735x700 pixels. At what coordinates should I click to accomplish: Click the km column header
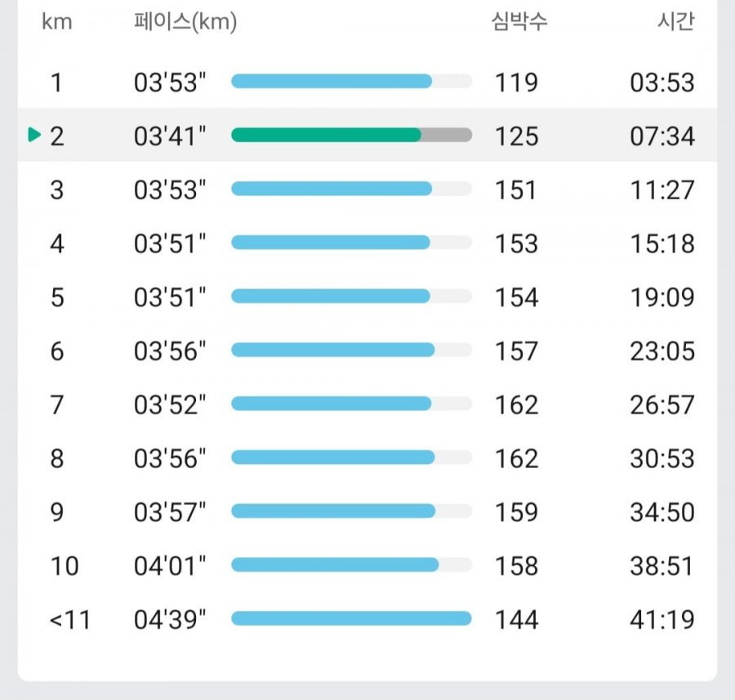coord(57,22)
